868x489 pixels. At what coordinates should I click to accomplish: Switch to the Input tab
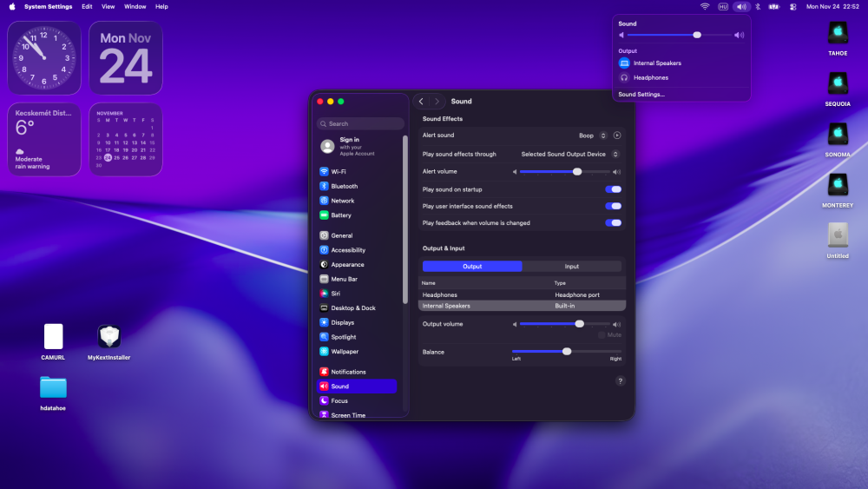click(x=572, y=267)
